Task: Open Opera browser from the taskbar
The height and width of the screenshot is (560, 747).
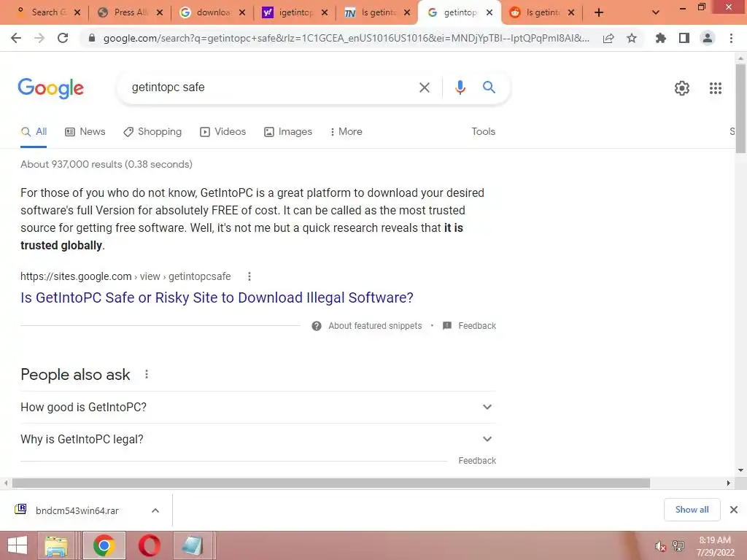Action: click(x=149, y=545)
